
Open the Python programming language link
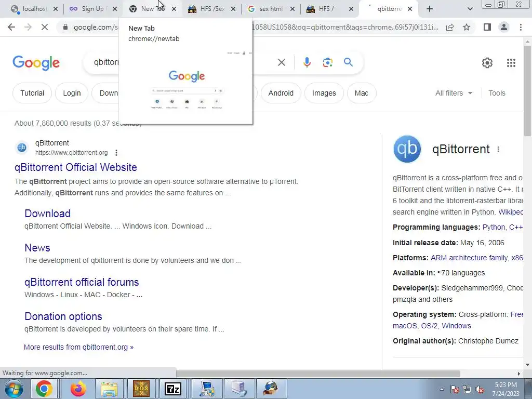tap(493, 228)
